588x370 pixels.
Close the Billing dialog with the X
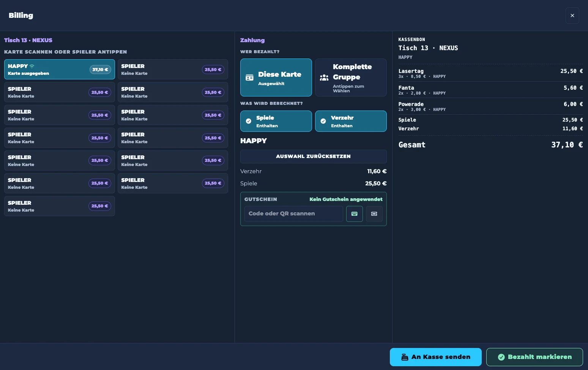point(572,16)
